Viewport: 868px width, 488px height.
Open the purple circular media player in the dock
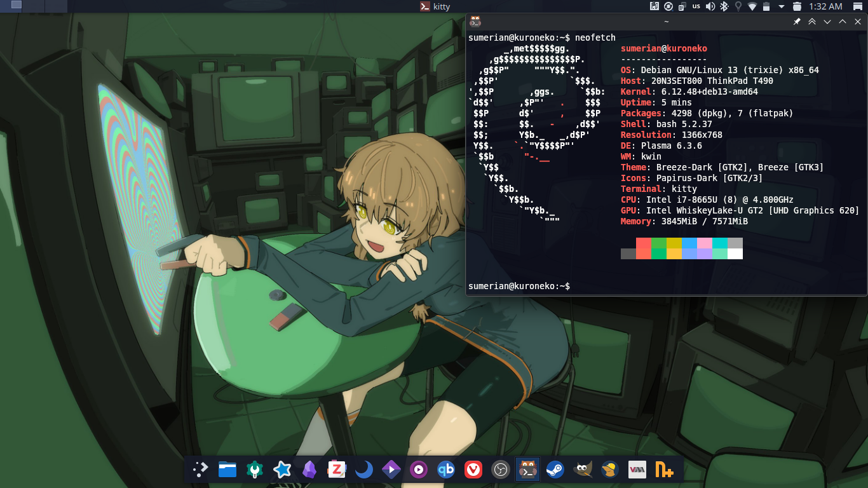[418, 470]
